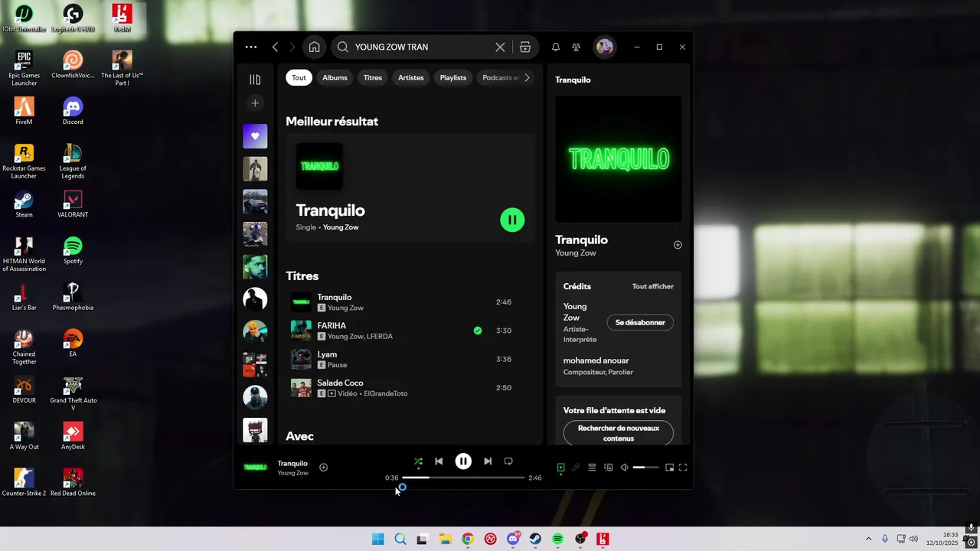This screenshot has height=551, width=980.
Task: Select the Artistes filter chip
Action: [411, 77]
